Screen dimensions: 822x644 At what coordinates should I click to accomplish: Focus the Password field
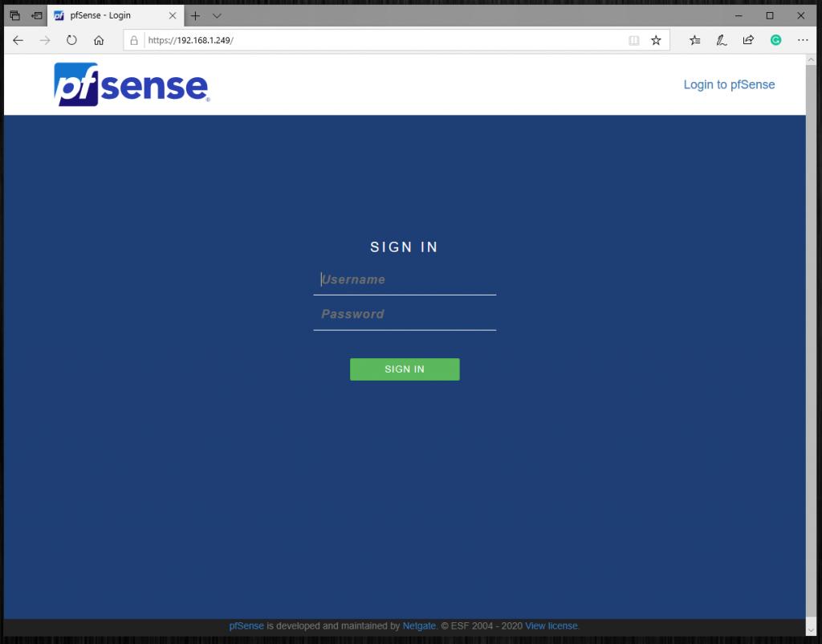(x=405, y=315)
